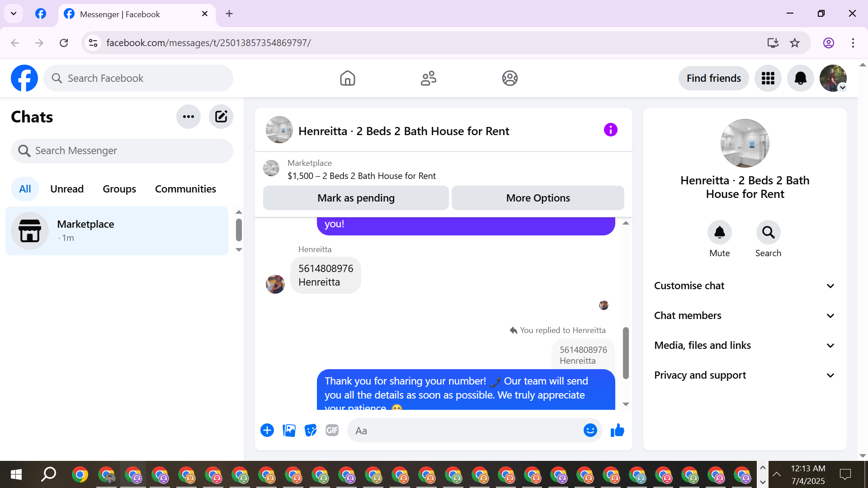Toggle the conversation information panel
The width and height of the screenshot is (868, 488).
click(x=610, y=130)
